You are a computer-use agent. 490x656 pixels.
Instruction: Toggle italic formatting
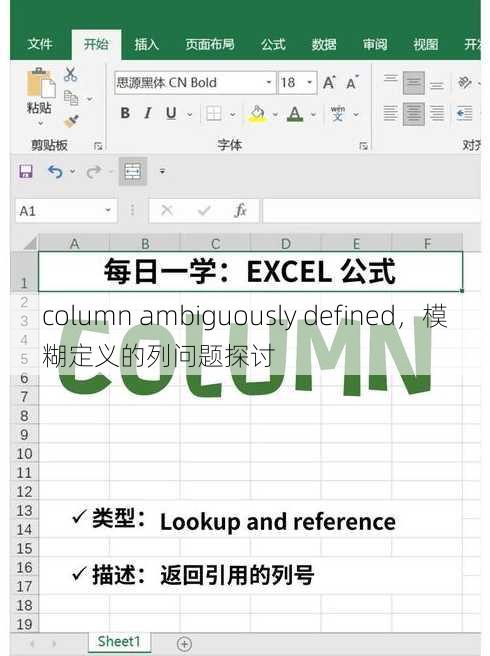point(148,113)
